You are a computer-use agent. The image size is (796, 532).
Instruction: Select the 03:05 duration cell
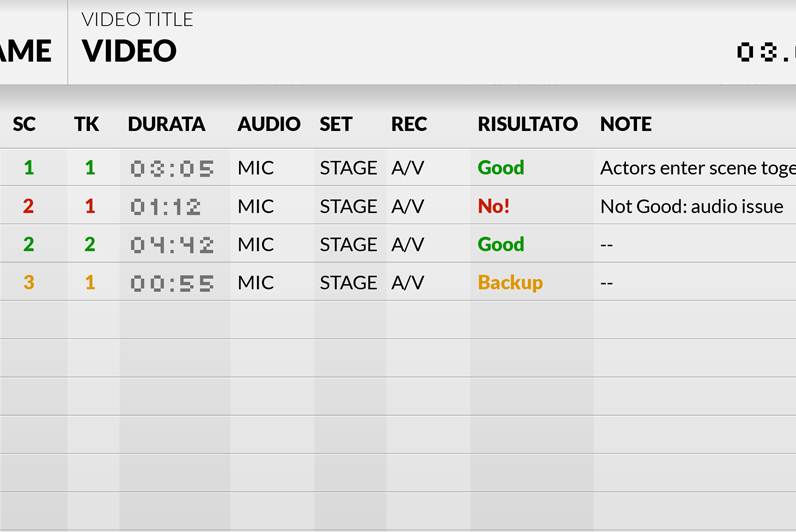(172, 169)
